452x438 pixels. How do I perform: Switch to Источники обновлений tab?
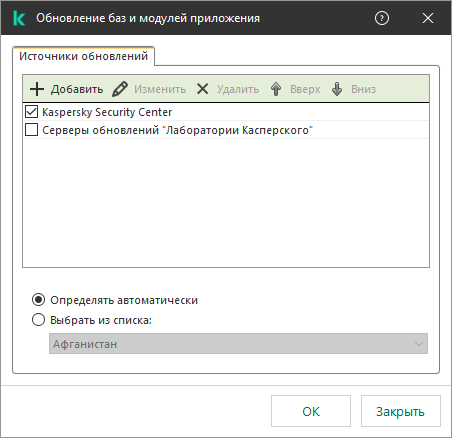click(x=83, y=56)
